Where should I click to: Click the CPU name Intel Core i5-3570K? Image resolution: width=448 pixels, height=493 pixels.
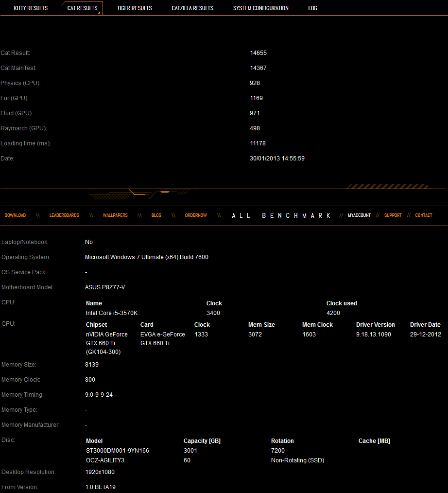112,313
